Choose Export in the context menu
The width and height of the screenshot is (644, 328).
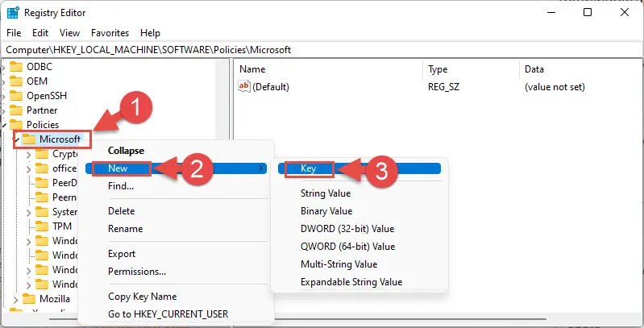click(x=176, y=254)
